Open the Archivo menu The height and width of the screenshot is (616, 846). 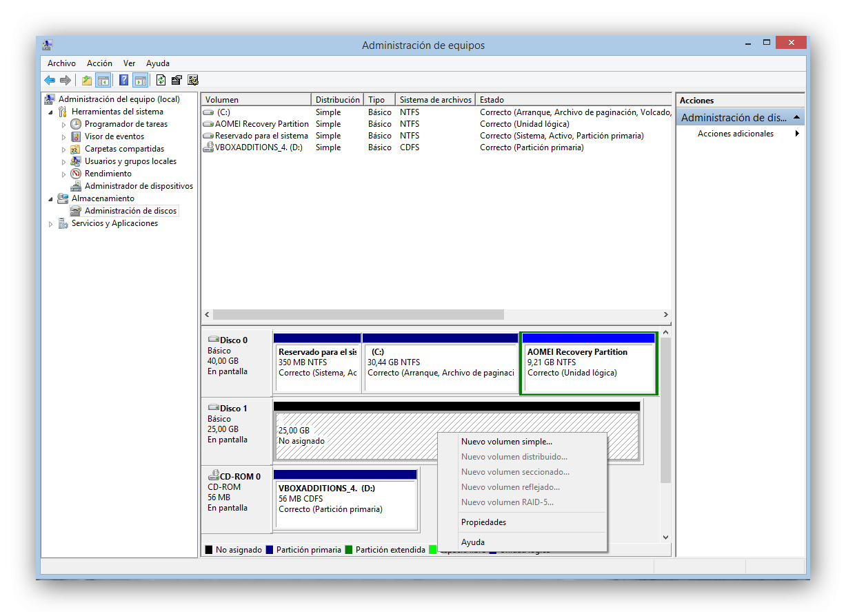[61, 63]
